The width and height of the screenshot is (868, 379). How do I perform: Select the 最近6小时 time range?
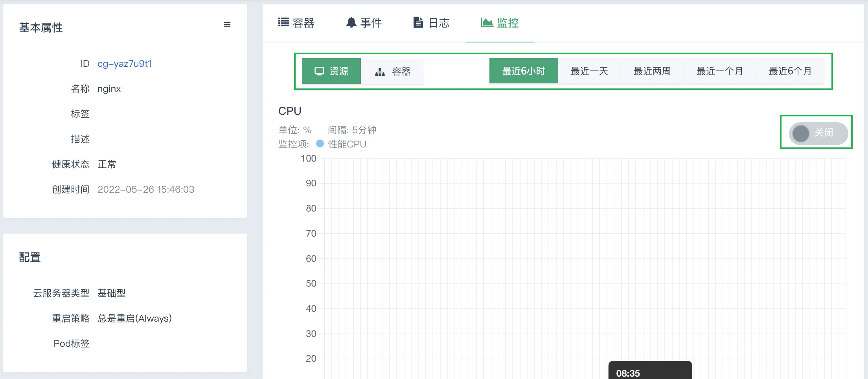[524, 71]
